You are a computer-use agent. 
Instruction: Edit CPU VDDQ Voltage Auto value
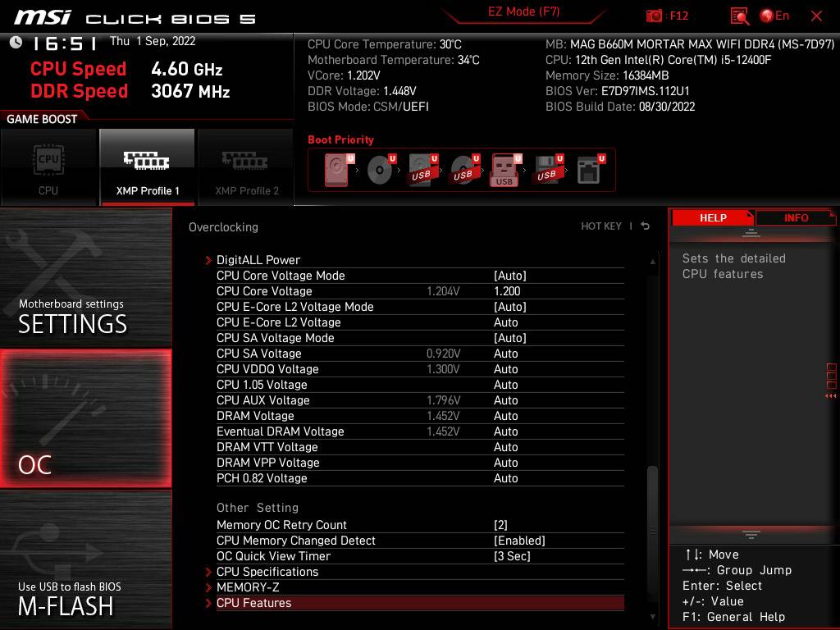tap(505, 368)
